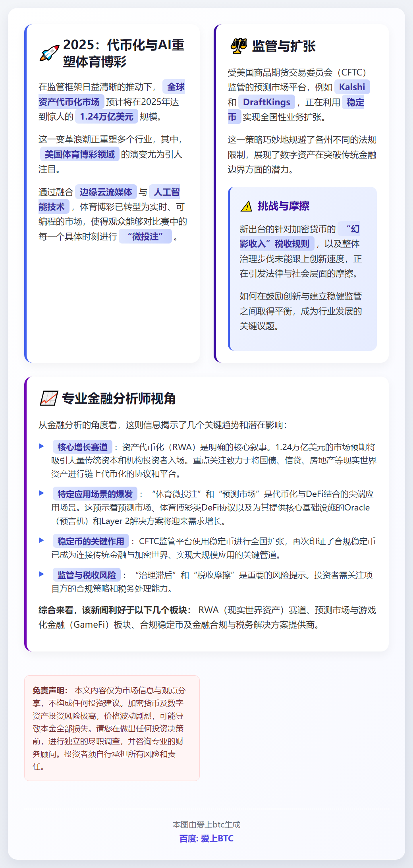The image size is (413, 868).
Task: Click the highlighted DraftKings label
Action: [266, 102]
